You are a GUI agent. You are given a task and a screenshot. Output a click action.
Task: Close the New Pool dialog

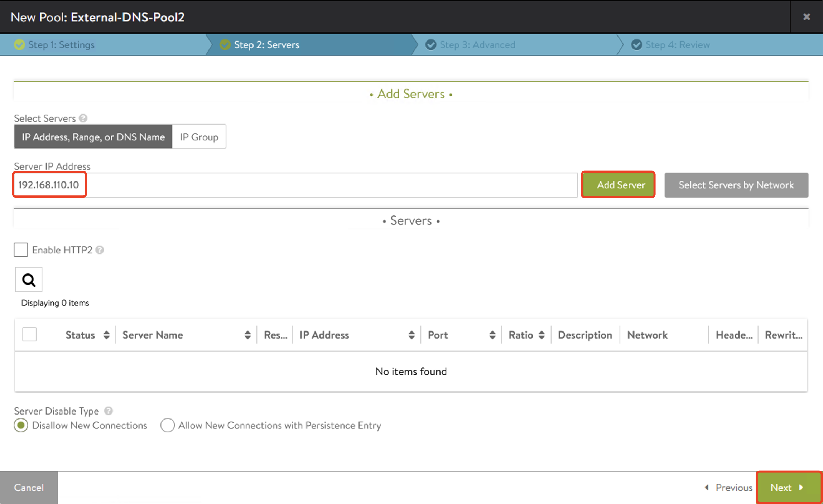(x=807, y=17)
